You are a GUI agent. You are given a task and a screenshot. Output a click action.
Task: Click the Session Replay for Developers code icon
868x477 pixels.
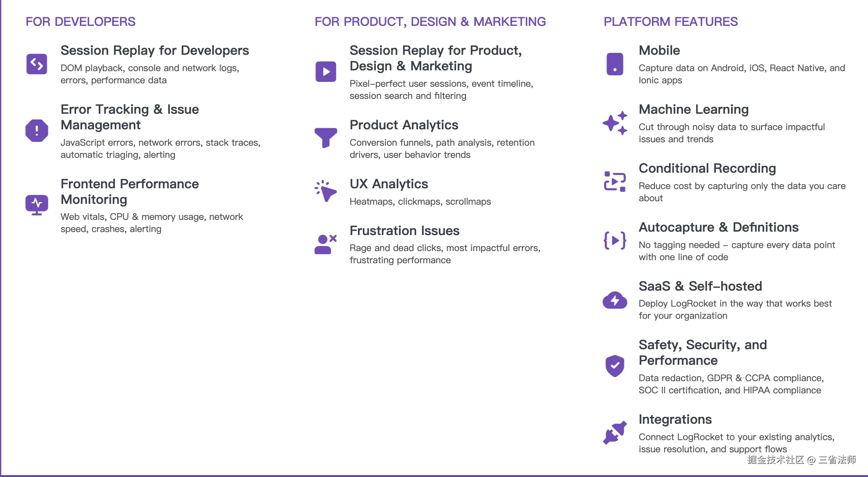pos(37,64)
